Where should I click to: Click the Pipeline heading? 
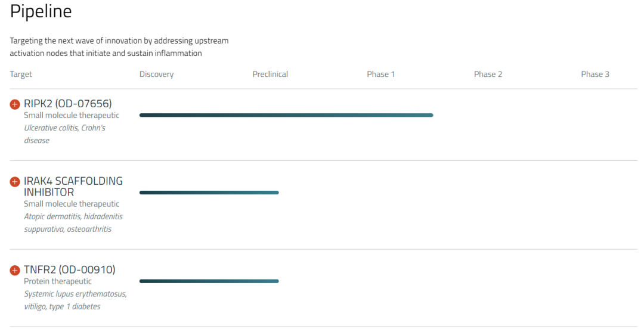click(41, 13)
